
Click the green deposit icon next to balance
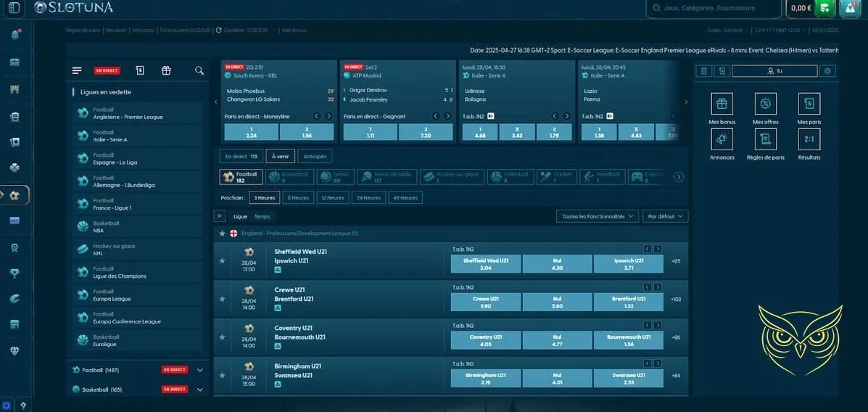click(x=825, y=8)
